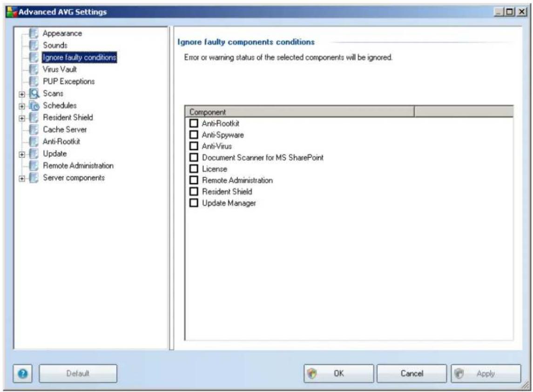Expand the Server components tree node
The height and width of the screenshot is (392, 533).
pos(22,179)
